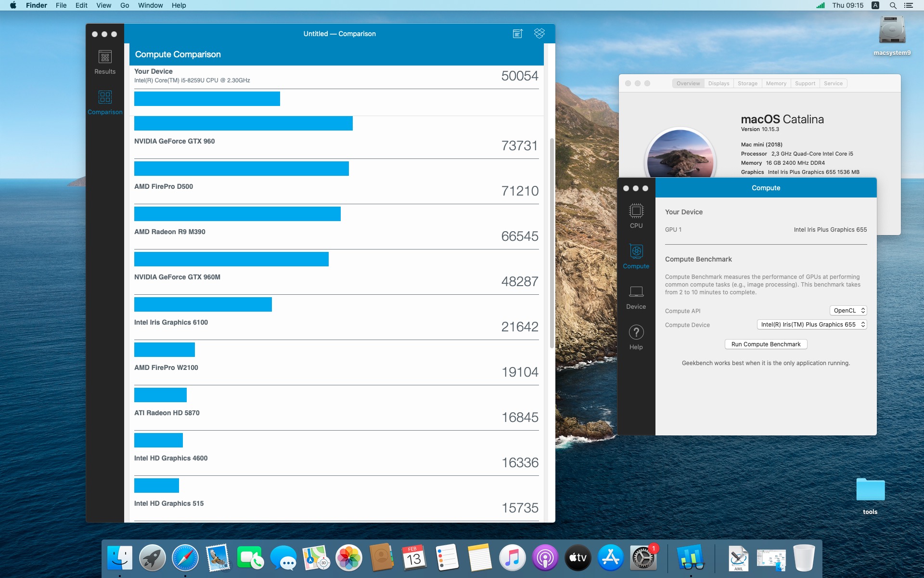Click the Comparison list vertical scrollbar
The width and height of the screenshot is (924, 578).
pyautogui.click(x=552, y=243)
